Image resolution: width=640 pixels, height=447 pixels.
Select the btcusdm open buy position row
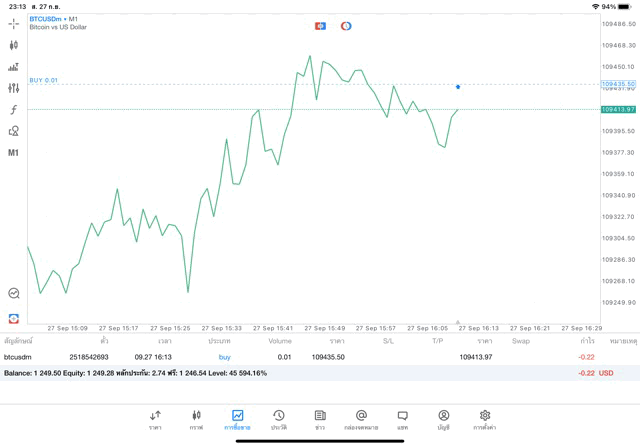coord(300,357)
